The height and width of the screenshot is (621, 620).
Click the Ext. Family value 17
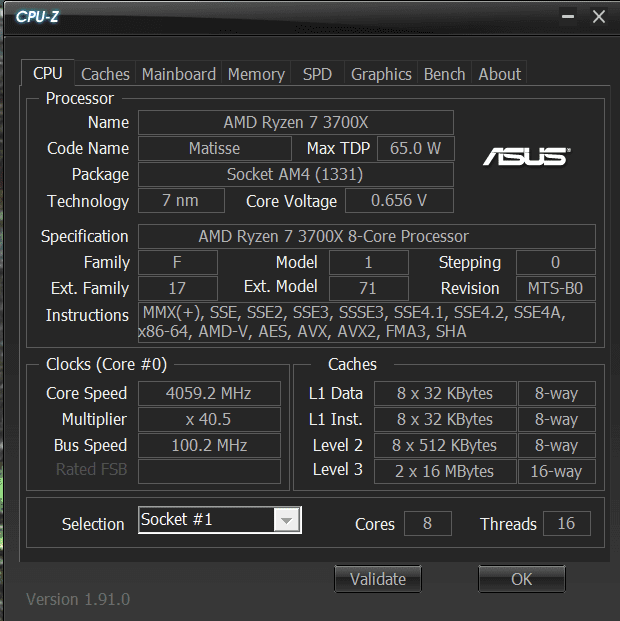pyautogui.click(x=178, y=288)
